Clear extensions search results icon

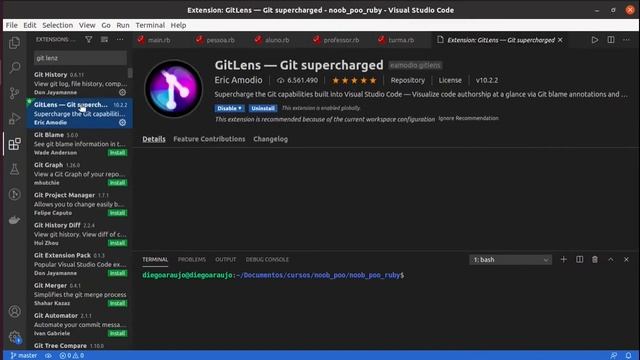tap(104, 40)
